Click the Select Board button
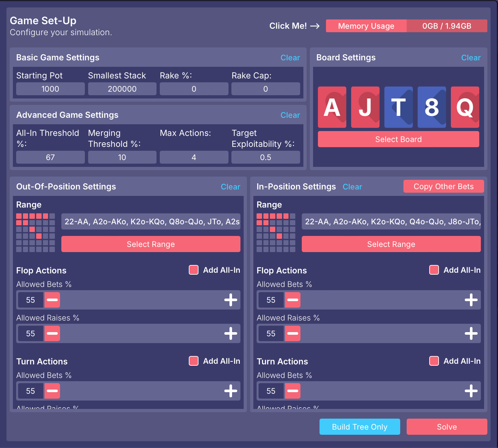498x448 pixels. pos(399,139)
